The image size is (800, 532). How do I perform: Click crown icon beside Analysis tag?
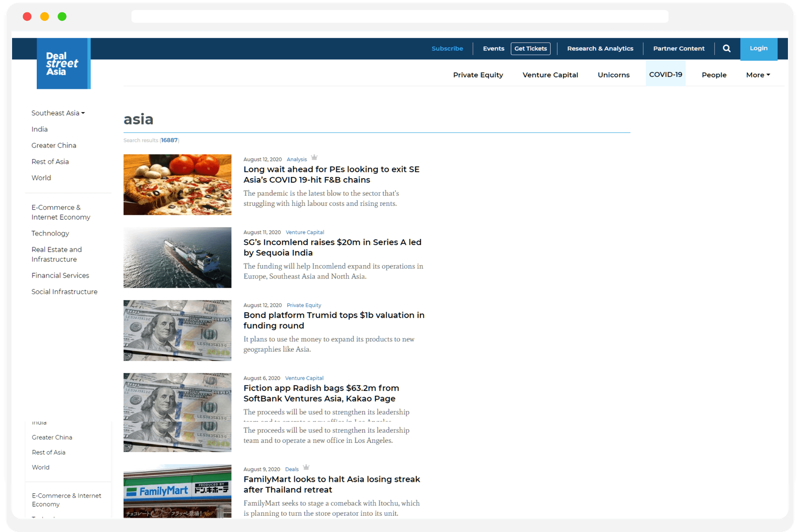(x=314, y=157)
